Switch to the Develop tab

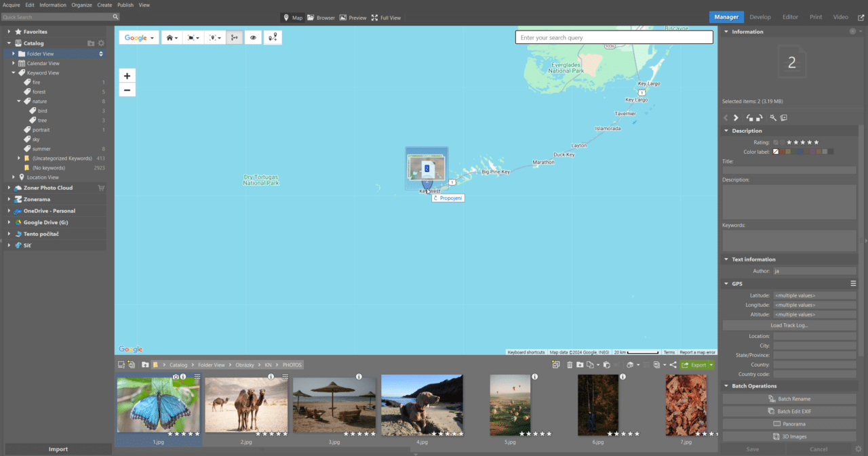tap(760, 17)
